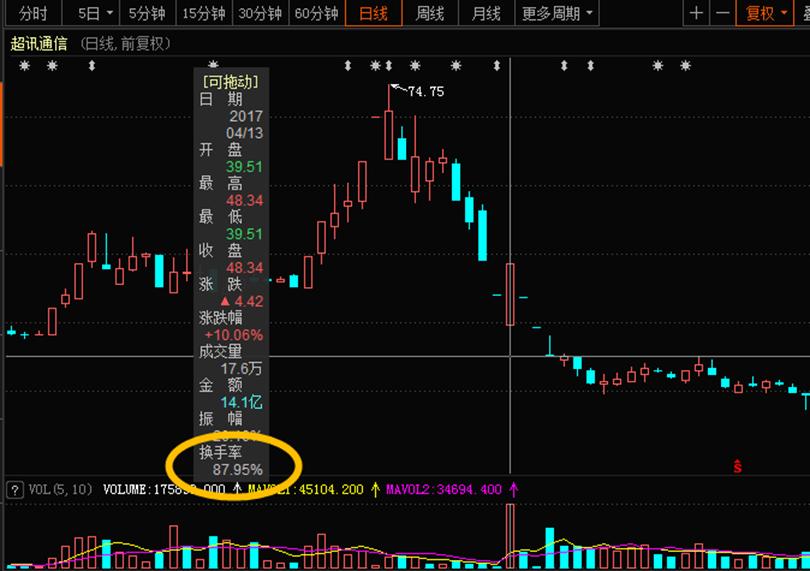
Task: Click the [可拖动] header of info panel
Action: click(x=231, y=81)
